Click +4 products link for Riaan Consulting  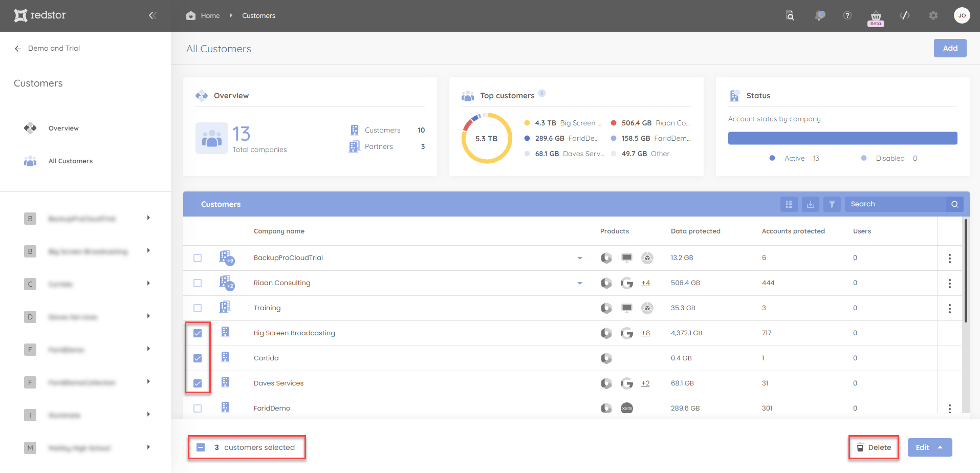click(646, 283)
